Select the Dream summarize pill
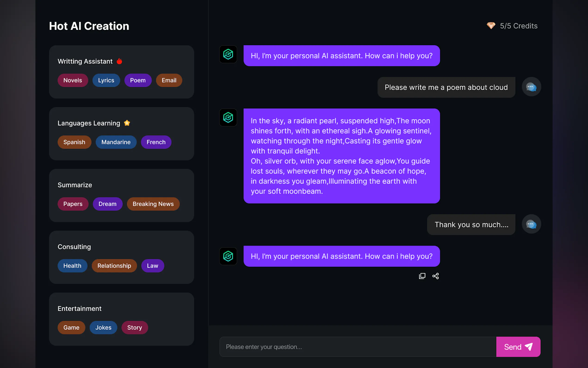This screenshot has width=588, height=368. [x=108, y=204]
